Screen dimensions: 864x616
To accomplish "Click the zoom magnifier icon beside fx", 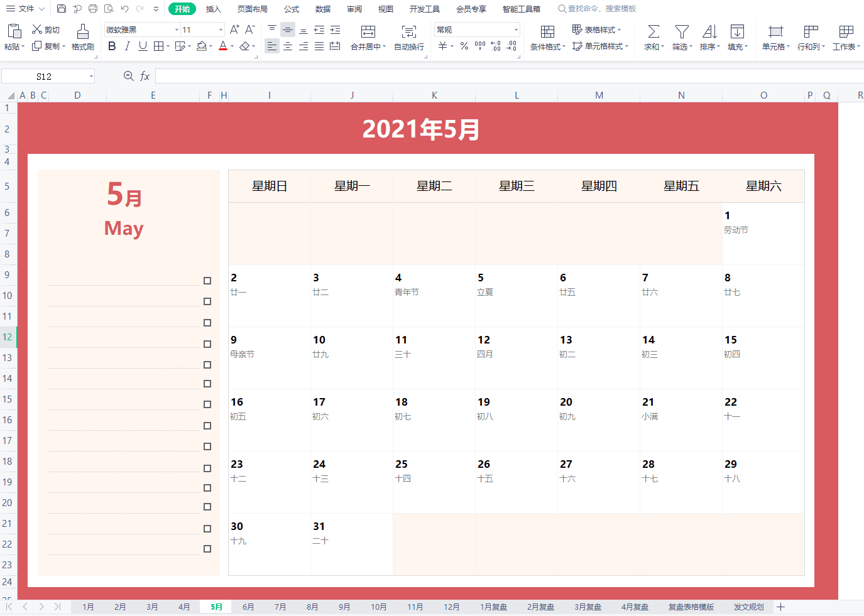I will tap(128, 76).
